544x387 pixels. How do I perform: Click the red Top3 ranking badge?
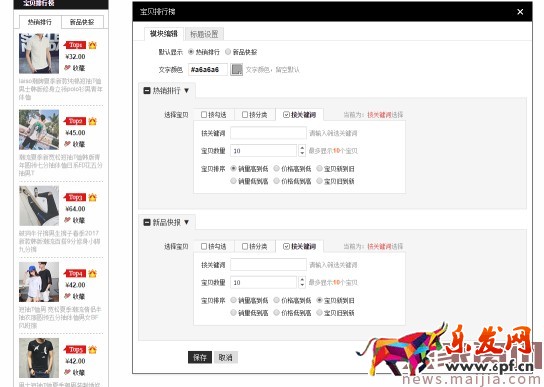point(75,197)
